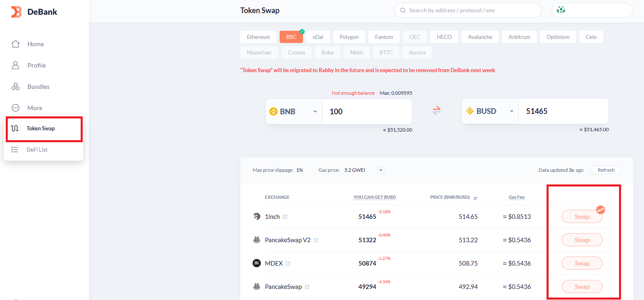Click Swap button for MDEX
Screen dimensions: 644x300
coord(582,263)
